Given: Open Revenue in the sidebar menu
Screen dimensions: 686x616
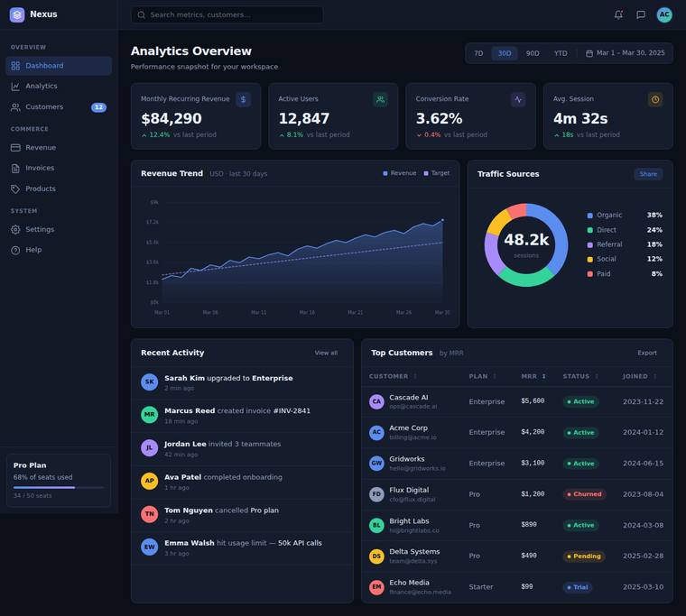Looking at the screenshot, I should [x=59, y=148].
